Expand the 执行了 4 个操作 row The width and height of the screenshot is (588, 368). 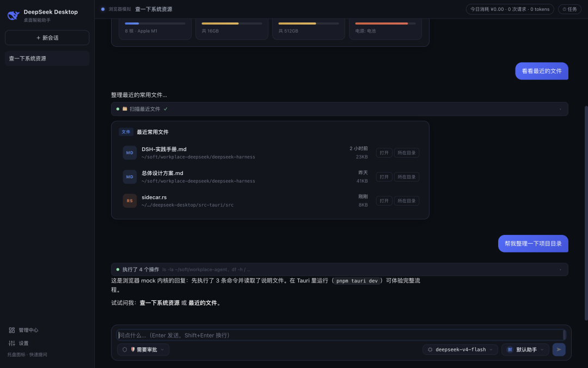coord(339,269)
